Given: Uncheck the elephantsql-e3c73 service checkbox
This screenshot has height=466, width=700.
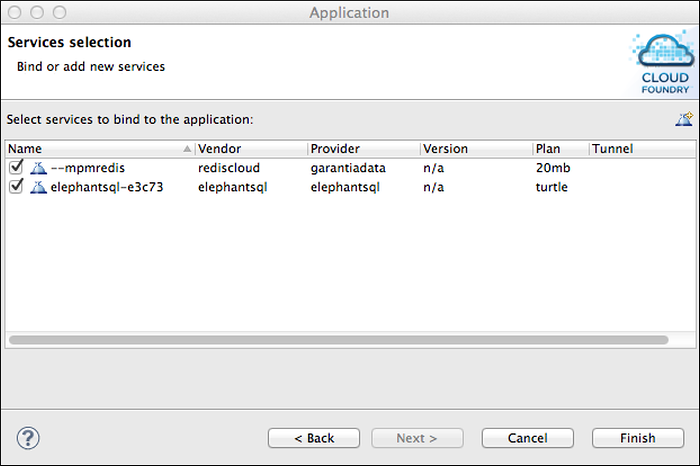Looking at the screenshot, I should pos(16,186).
